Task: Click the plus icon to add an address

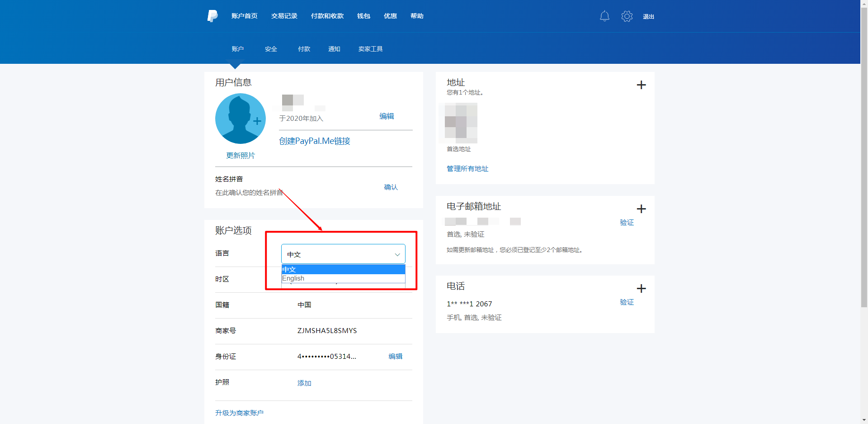Action: [x=641, y=85]
